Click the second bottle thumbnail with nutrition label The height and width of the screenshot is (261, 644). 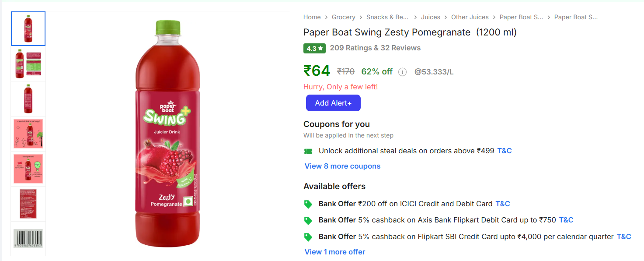click(x=28, y=63)
